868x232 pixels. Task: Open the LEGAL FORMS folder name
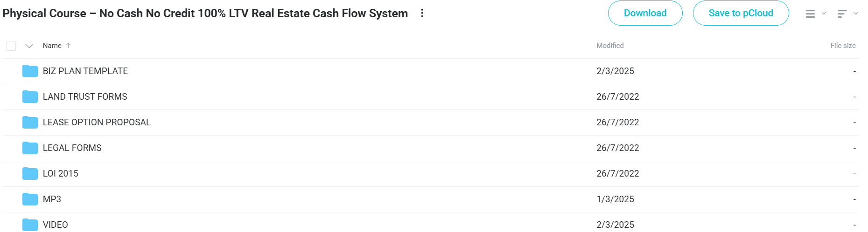pyautogui.click(x=72, y=148)
